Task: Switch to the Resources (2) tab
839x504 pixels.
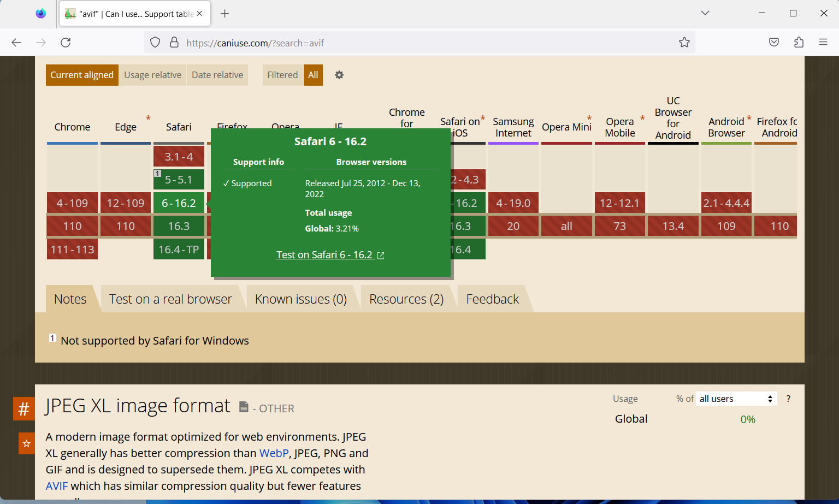Action: tap(406, 299)
